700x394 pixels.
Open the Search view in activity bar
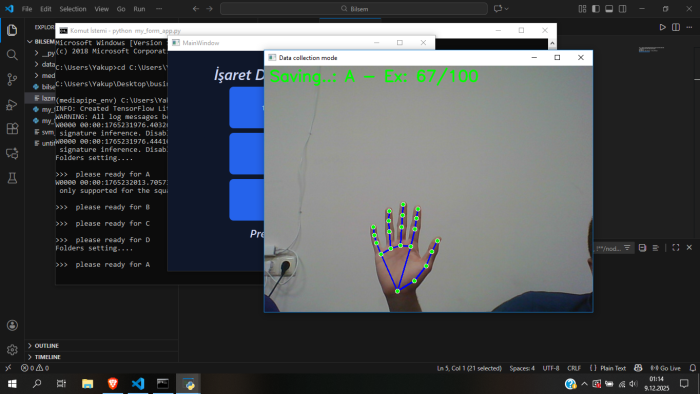pos(12,55)
